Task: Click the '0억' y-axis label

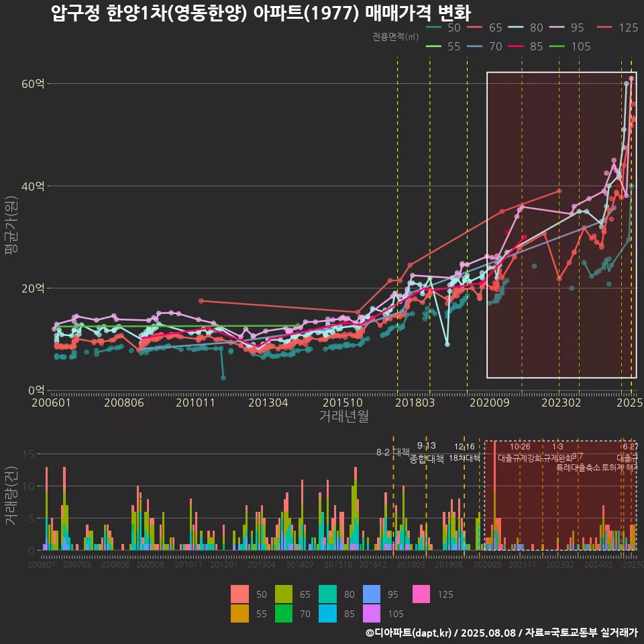Action: point(36,390)
